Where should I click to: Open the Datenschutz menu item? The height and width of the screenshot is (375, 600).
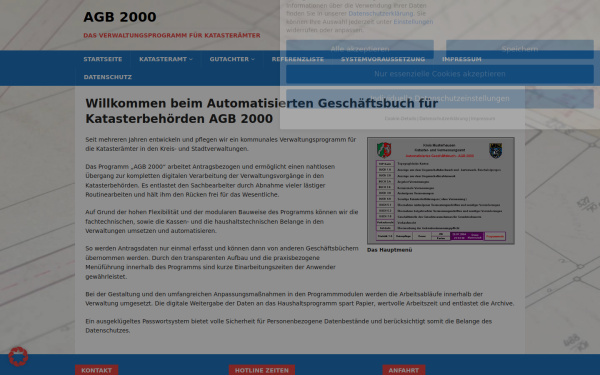coord(108,77)
